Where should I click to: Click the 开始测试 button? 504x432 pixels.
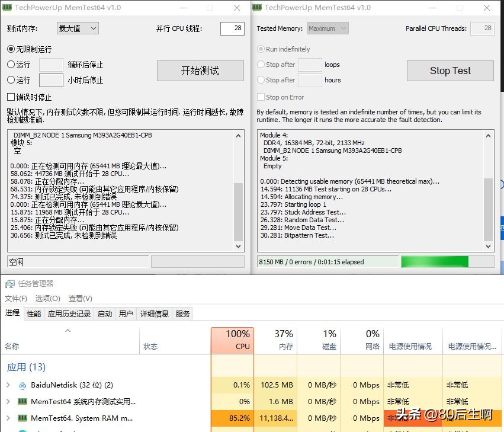[x=200, y=71]
